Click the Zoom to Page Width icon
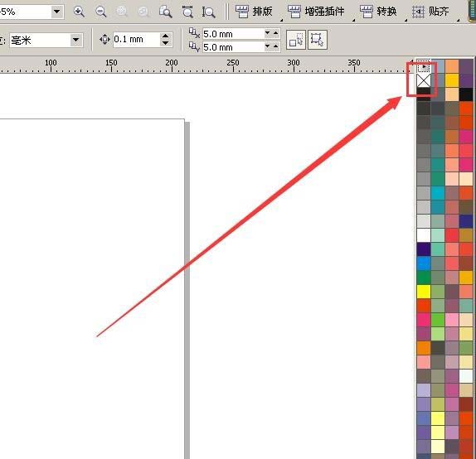476x459 pixels. [x=187, y=12]
